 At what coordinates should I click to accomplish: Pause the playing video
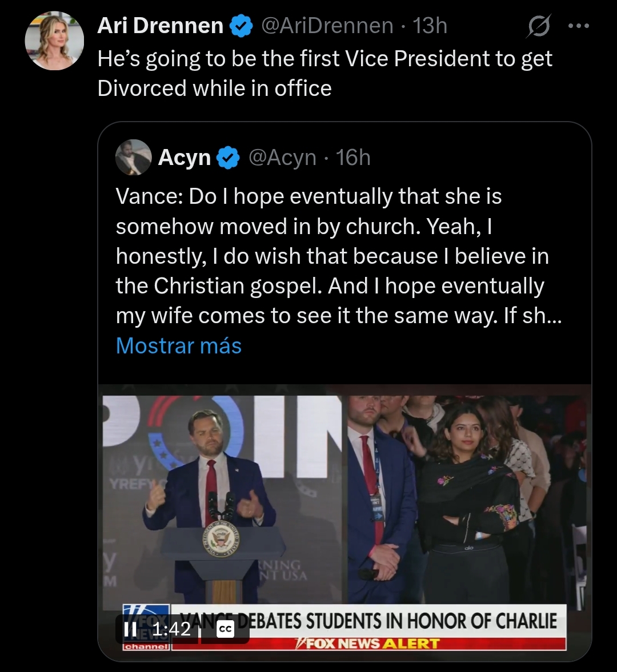pyautogui.click(x=130, y=629)
